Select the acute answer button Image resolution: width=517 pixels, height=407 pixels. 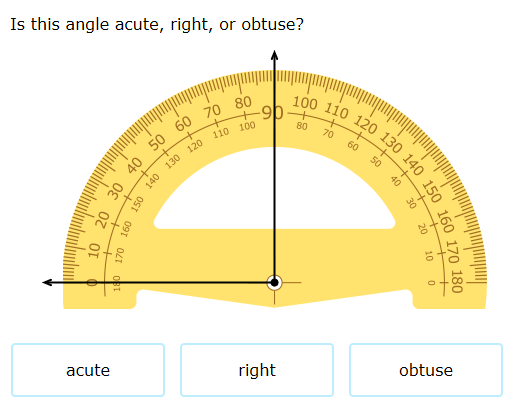(88, 370)
